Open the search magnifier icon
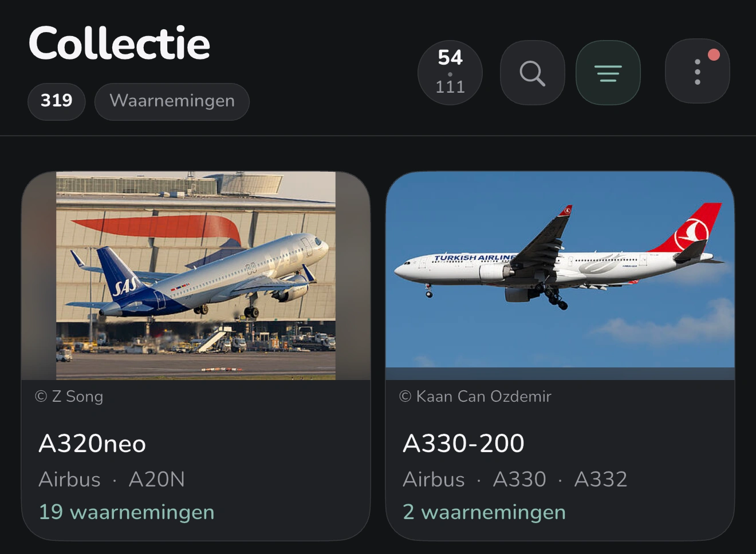This screenshot has height=554, width=756. [x=533, y=73]
